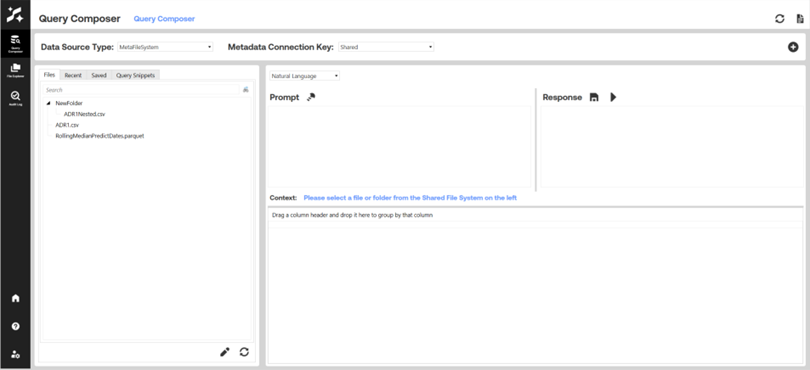Open the Natural Language dropdown

click(x=305, y=76)
